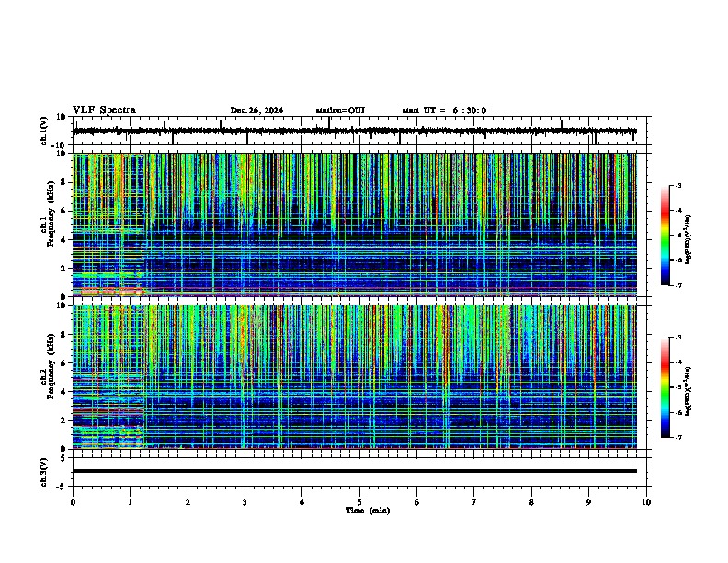Screen dimensions: 728x563
Task: Click the ch.2 spectrogram panel
Action: coord(355,377)
